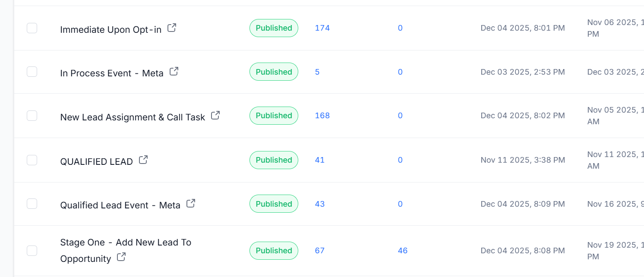Click the 174 enrolled count link
The image size is (644, 277).
pos(322,28)
